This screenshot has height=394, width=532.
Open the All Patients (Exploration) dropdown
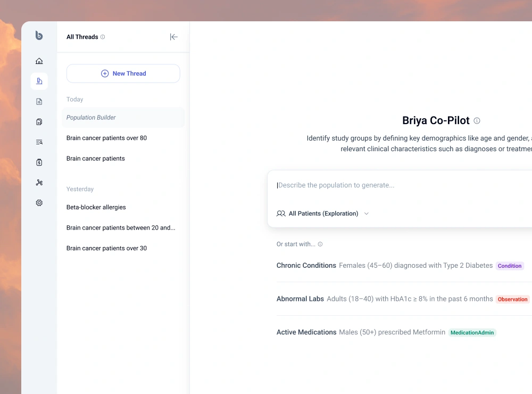(x=323, y=214)
